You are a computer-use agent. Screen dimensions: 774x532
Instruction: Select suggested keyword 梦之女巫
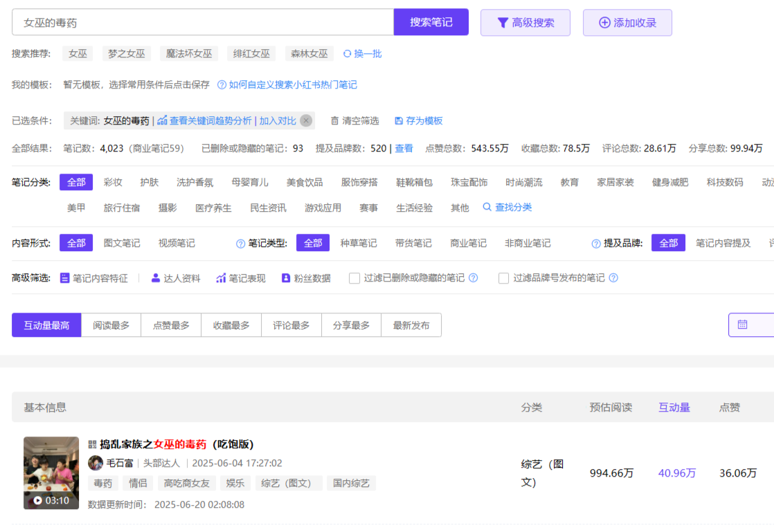pos(127,54)
